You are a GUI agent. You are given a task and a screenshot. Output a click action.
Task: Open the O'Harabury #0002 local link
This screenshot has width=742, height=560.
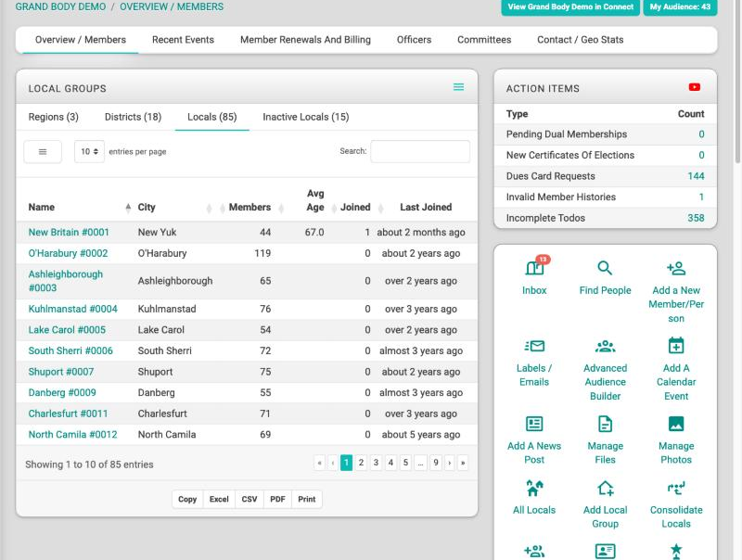click(x=68, y=253)
